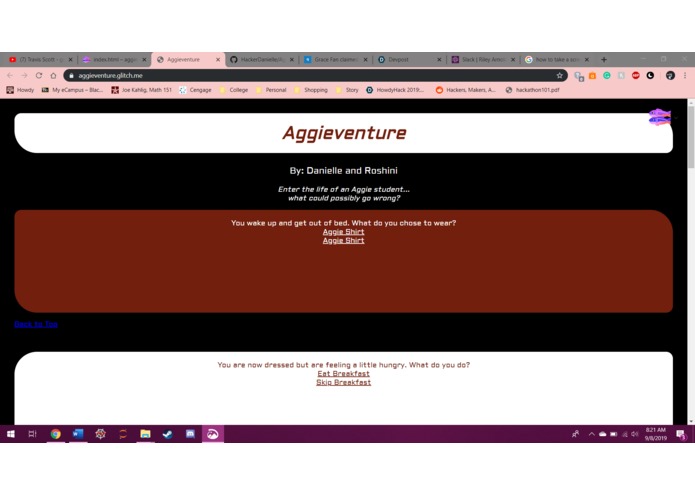This screenshot has width=695, height=494.
Task: Click the second Aggie Shirt link
Action: [x=344, y=241]
